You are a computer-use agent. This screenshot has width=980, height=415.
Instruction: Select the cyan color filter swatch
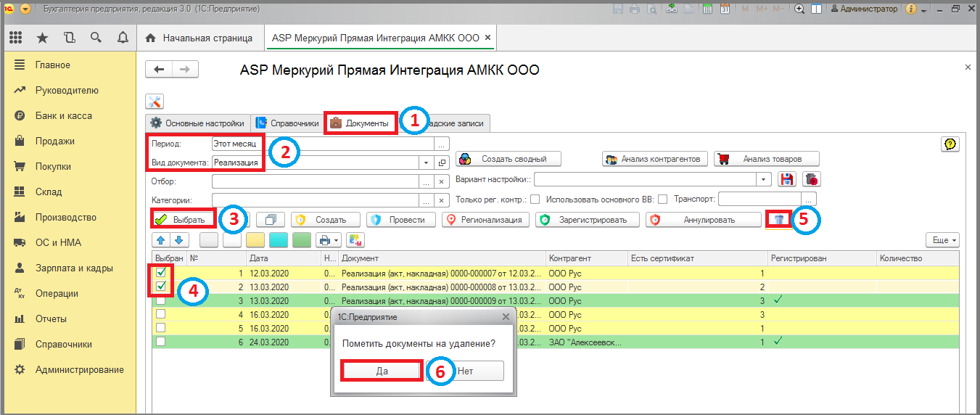pyautogui.click(x=279, y=239)
